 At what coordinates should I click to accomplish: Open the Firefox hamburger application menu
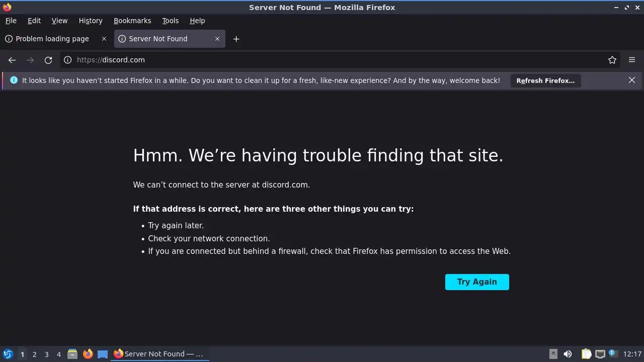[632, 60]
